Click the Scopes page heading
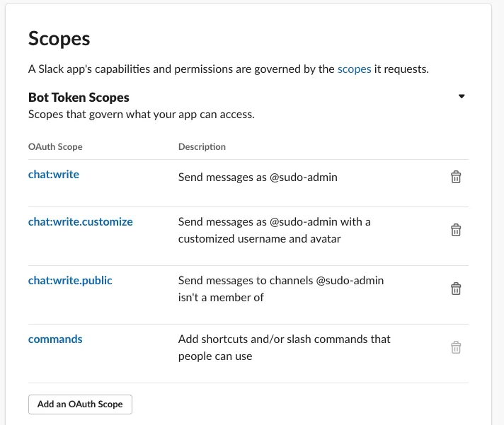The image size is (504, 425). (59, 38)
